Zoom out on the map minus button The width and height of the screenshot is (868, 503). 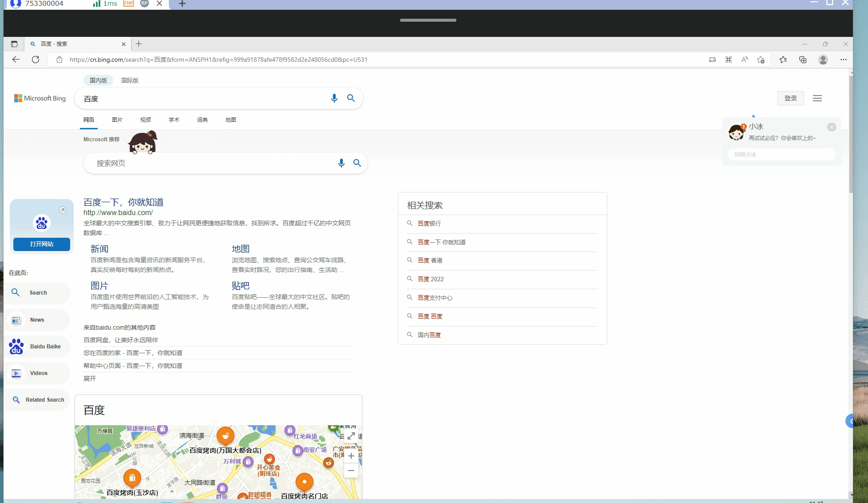pos(351,471)
